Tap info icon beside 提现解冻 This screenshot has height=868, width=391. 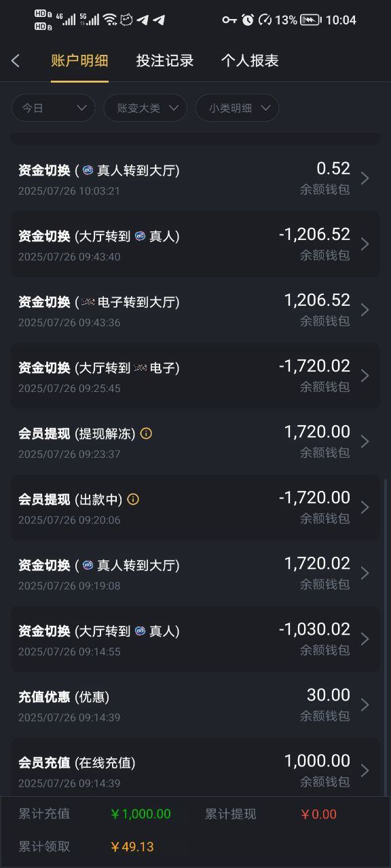coord(146,433)
